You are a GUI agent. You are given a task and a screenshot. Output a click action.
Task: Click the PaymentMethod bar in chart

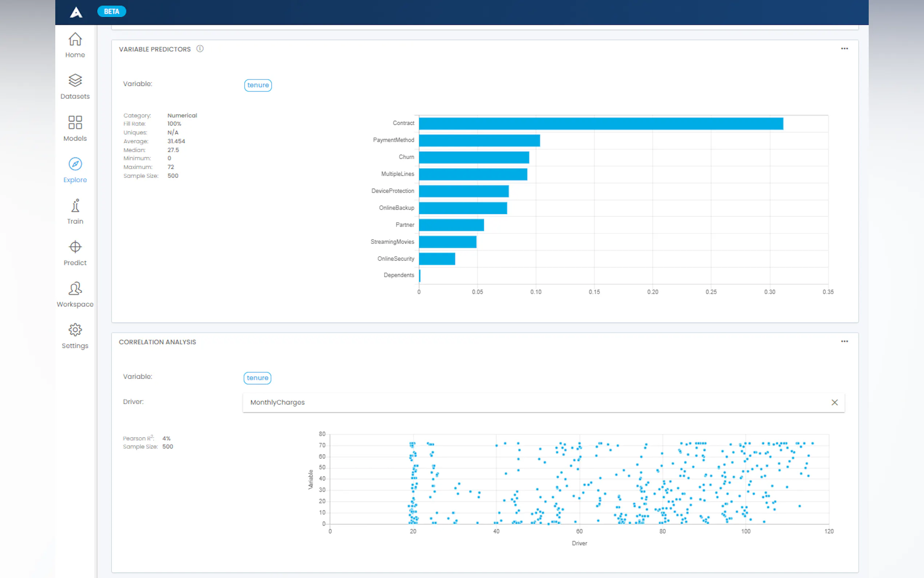(x=479, y=140)
